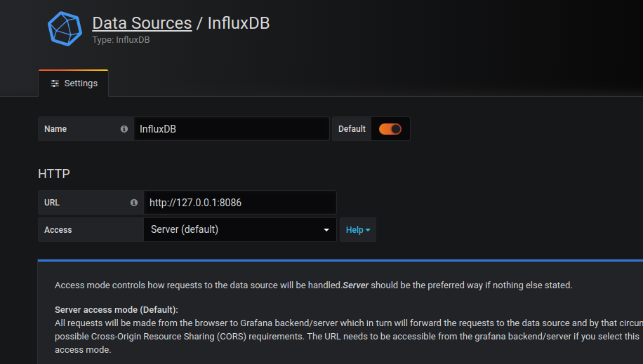Image resolution: width=643 pixels, height=364 pixels.
Task: Click the caret arrow in Server (default) select
Action: 326,230
